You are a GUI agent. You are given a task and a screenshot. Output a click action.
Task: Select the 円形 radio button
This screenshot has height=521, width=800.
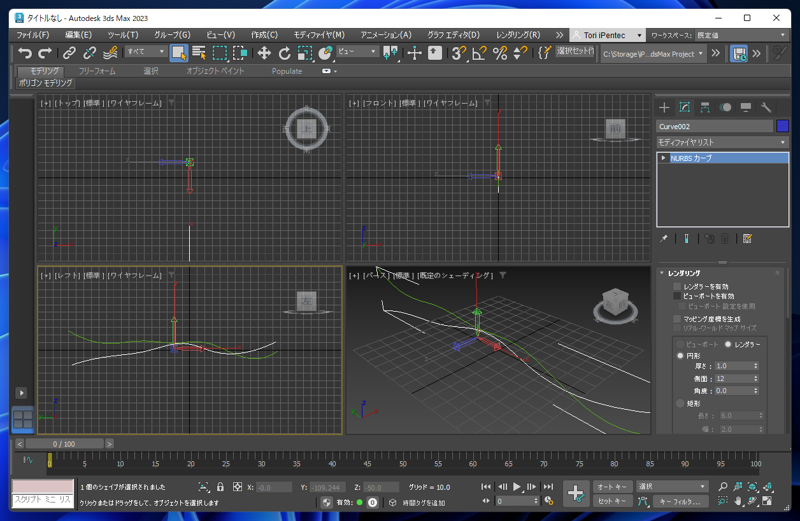point(680,356)
